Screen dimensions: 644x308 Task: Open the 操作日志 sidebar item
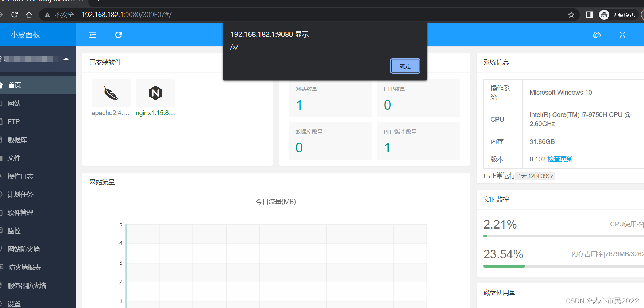[38, 176]
